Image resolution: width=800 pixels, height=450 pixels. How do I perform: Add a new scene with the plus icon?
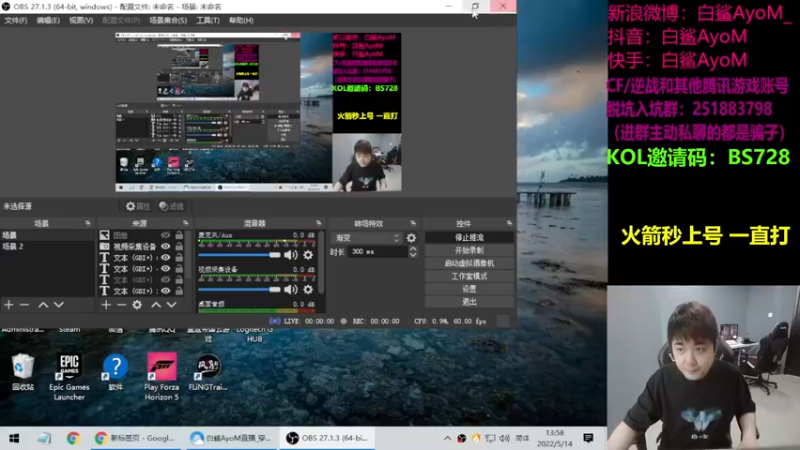9,305
